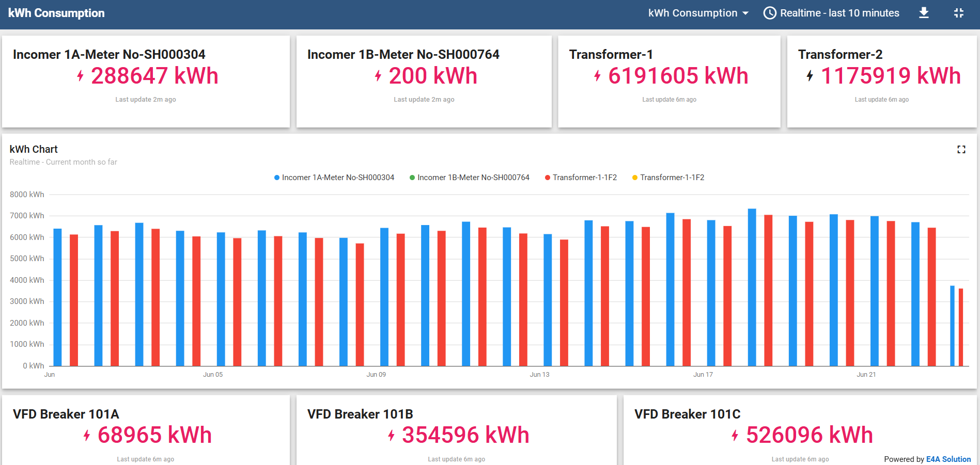
Task: Click lightning bolt icon in Incomer 1A card
Action: (x=80, y=76)
